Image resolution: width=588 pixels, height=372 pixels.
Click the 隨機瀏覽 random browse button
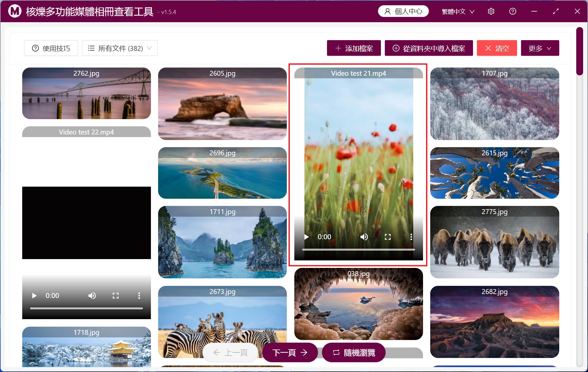354,352
